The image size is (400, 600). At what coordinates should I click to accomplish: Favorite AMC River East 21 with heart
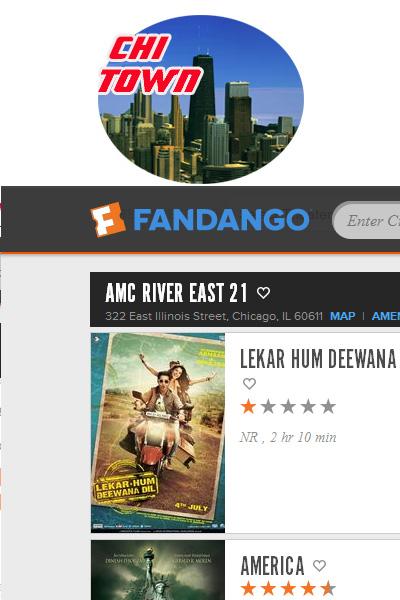coord(263,293)
